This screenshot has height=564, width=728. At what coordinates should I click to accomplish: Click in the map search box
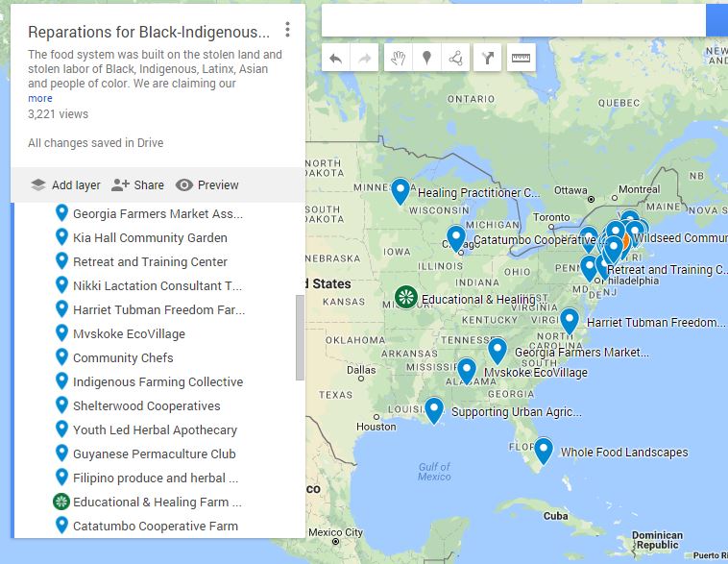[514, 20]
